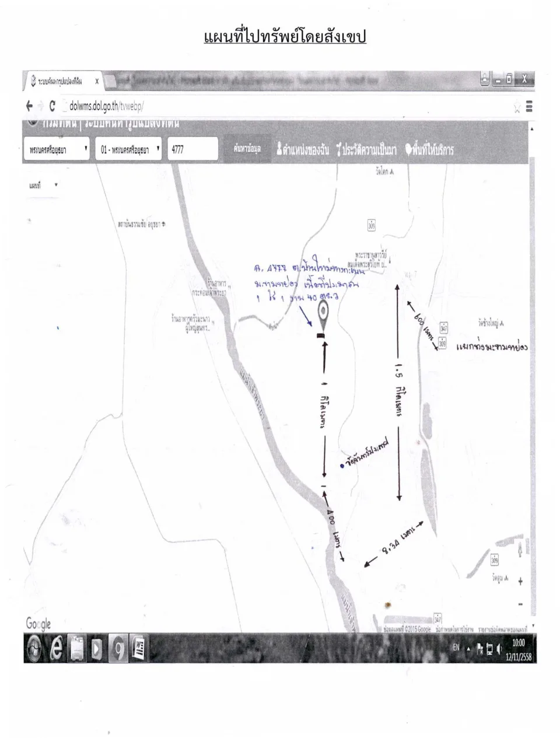The image size is (560, 738).
Task: Open the media player taskbar icon
Action: (x=97, y=649)
